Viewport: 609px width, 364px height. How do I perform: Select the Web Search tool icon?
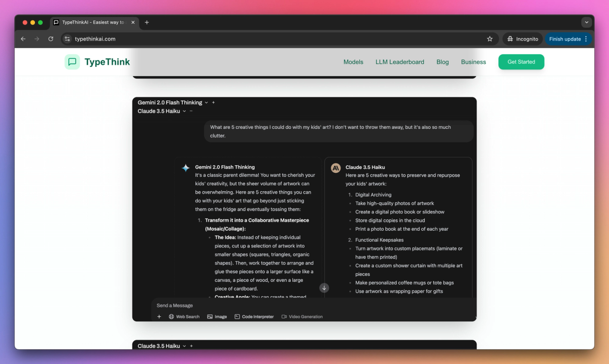pyautogui.click(x=173, y=316)
